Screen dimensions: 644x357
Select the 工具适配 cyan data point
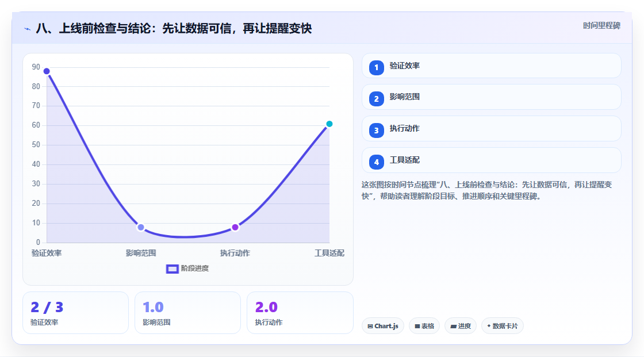[x=329, y=124]
